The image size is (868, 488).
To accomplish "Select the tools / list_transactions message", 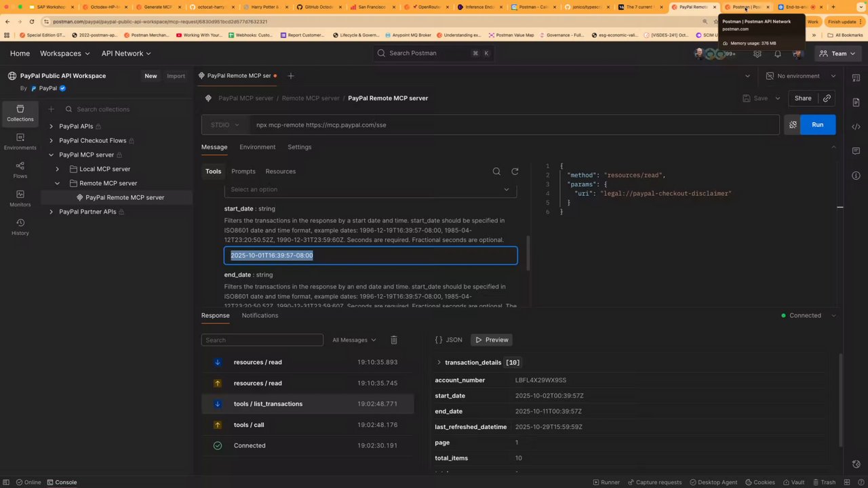I will tap(307, 404).
